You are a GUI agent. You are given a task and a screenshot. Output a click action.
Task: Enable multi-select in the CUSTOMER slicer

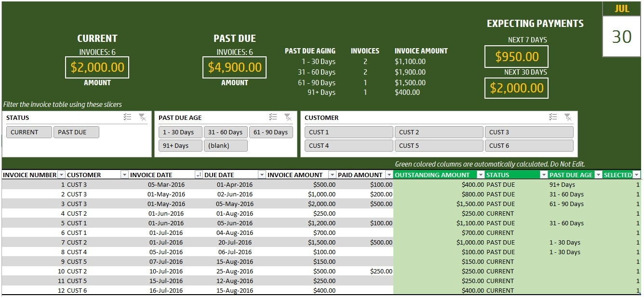(x=553, y=117)
